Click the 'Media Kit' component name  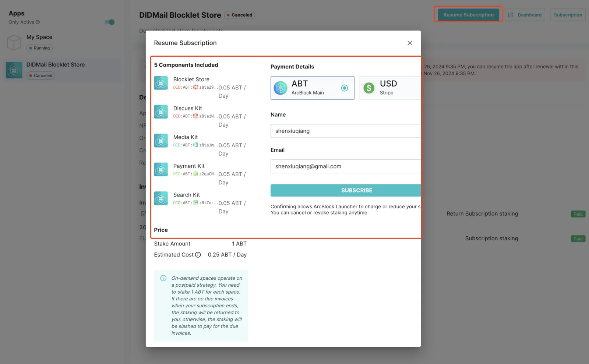click(x=186, y=137)
